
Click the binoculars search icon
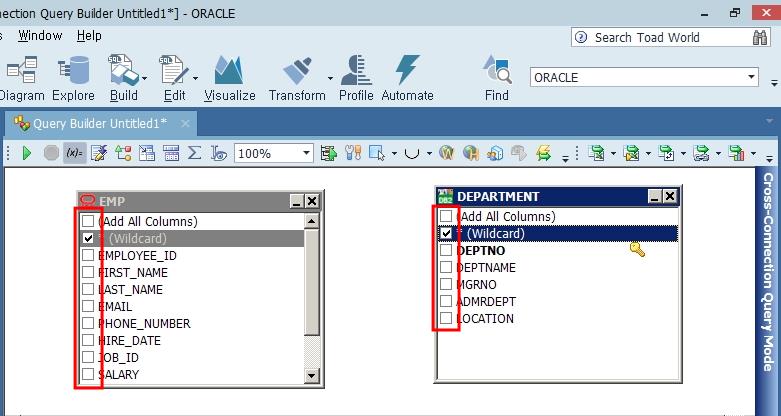[760, 37]
